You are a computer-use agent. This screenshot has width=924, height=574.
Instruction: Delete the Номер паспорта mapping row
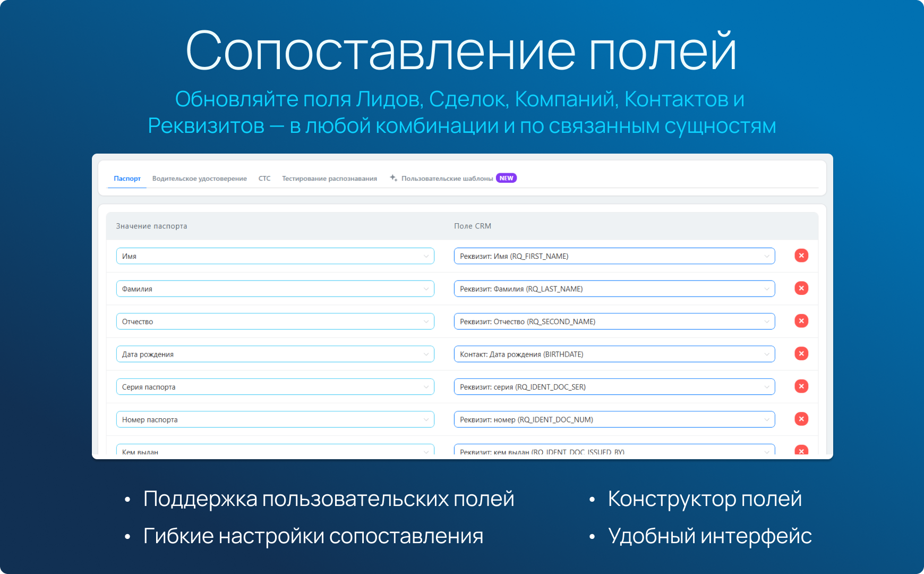coord(801,419)
